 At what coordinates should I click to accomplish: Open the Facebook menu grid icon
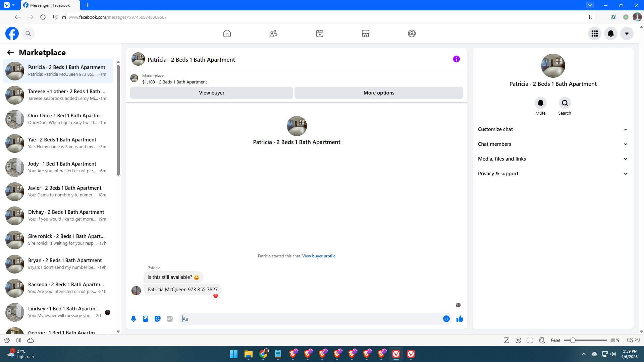click(x=595, y=34)
